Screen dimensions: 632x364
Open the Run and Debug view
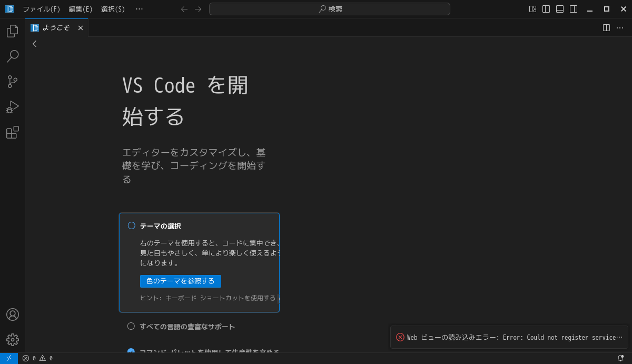point(13,107)
